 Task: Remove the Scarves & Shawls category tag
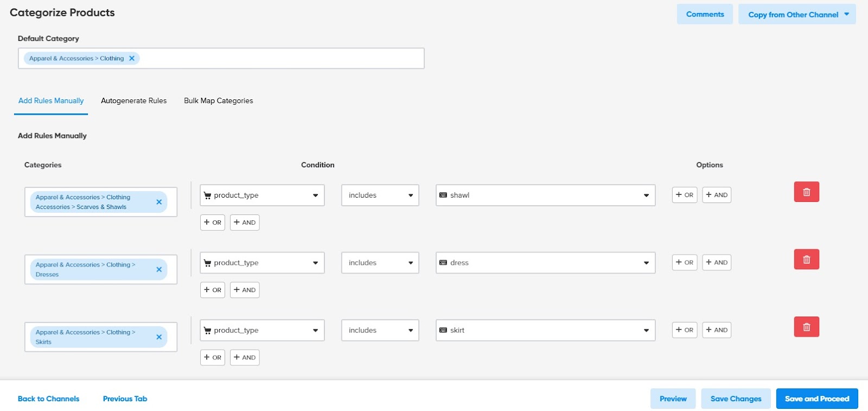(159, 202)
